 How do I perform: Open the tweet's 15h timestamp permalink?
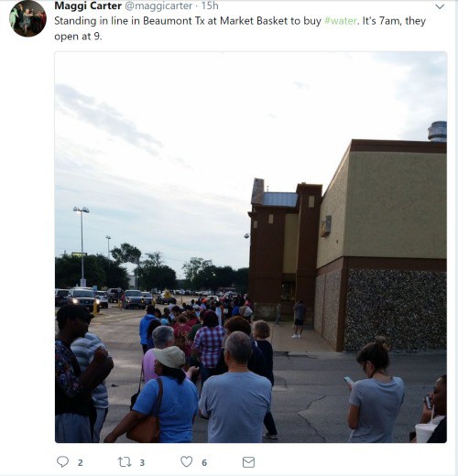(210, 5)
